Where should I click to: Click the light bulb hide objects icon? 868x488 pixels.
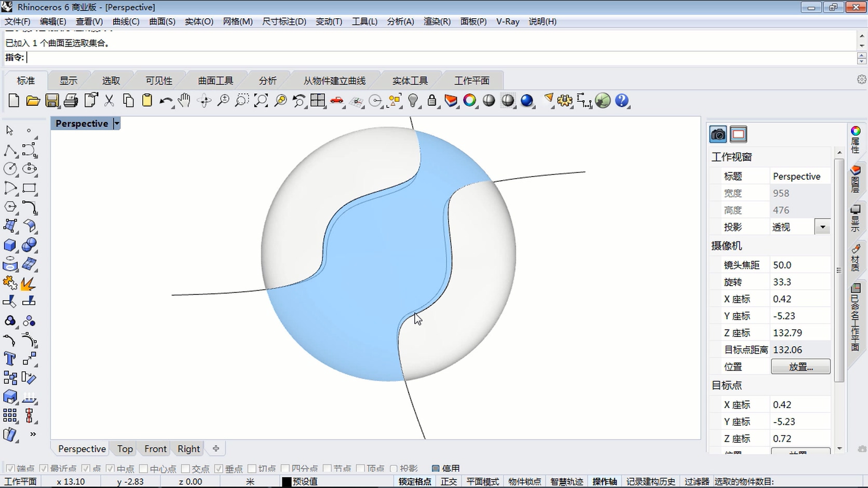click(x=413, y=101)
